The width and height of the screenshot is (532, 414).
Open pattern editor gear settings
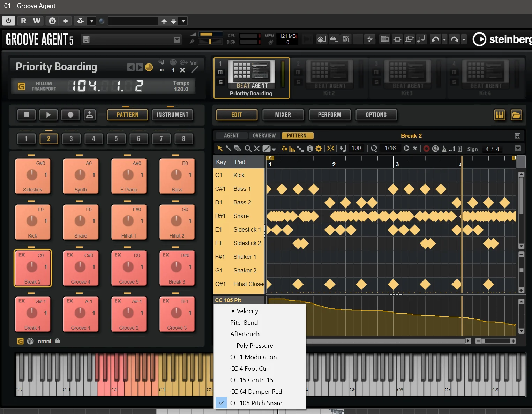[319, 149]
